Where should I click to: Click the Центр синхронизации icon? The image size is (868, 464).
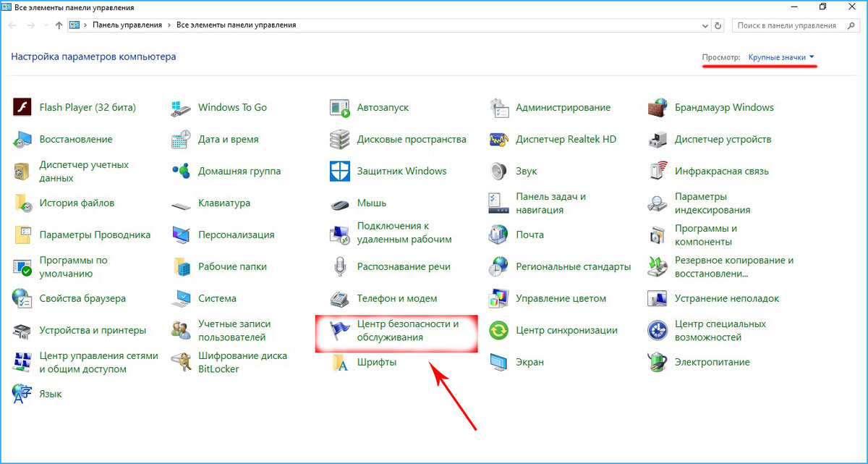[499, 330]
